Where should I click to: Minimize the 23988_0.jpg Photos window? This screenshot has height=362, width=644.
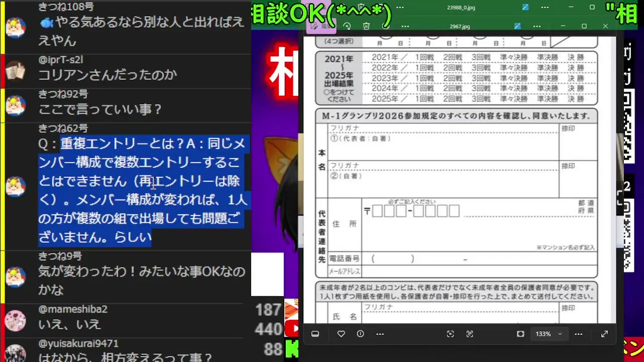(x=571, y=8)
